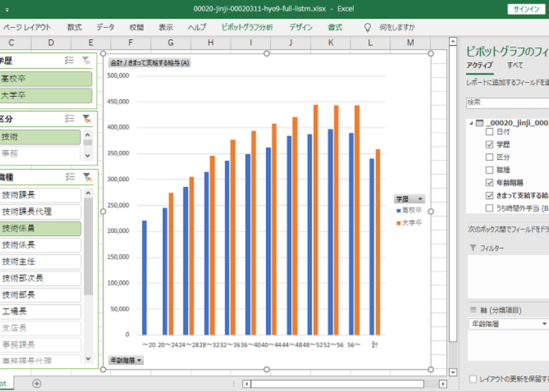Add a new sheet with plus icon

(37, 384)
